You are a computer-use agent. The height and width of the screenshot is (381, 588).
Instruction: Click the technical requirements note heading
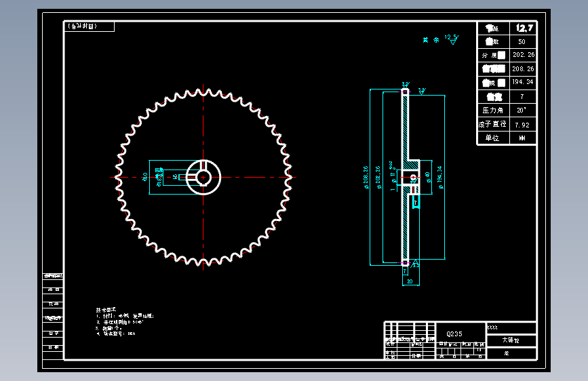pos(106,310)
